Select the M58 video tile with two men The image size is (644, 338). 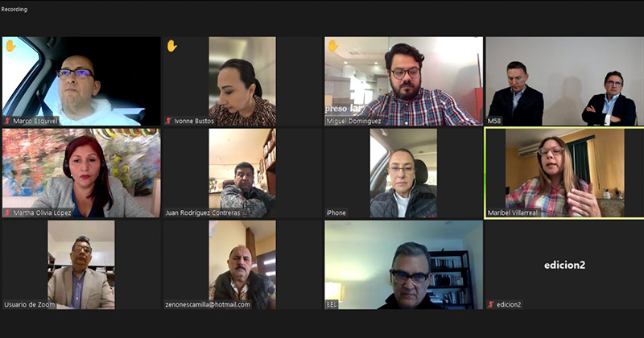click(565, 81)
